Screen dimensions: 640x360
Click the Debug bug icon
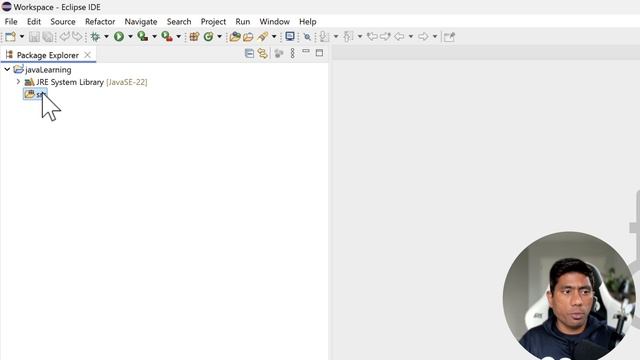(x=95, y=37)
